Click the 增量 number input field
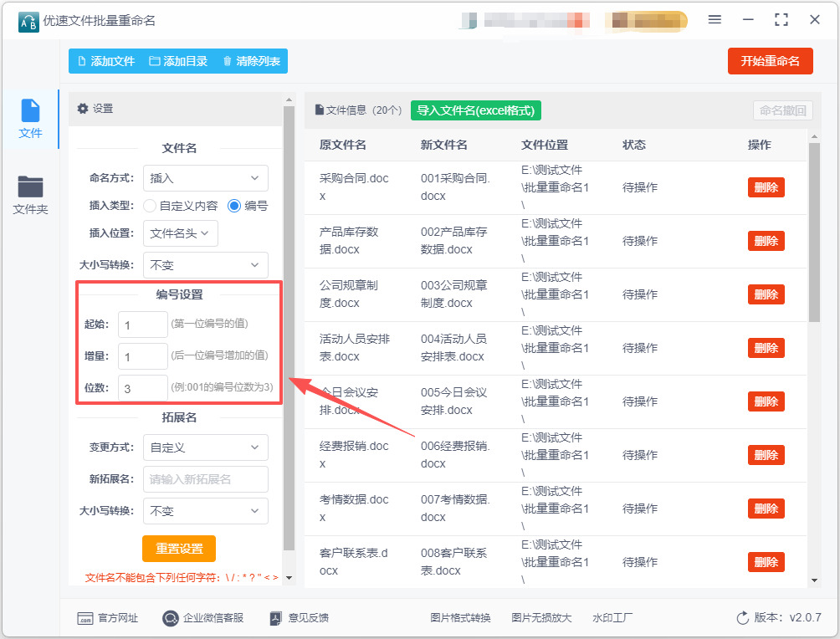The width and height of the screenshot is (840, 639). (x=143, y=356)
